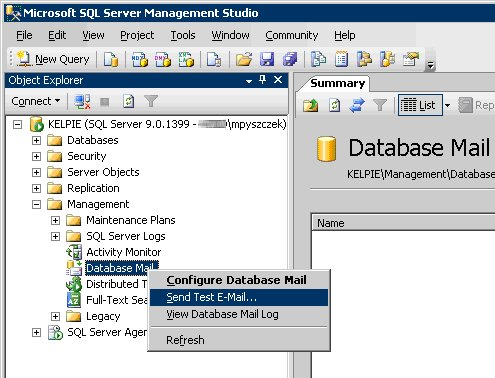Click the Refresh icon in Object Explorer toolbar
The image size is (495, 378).
129,101
